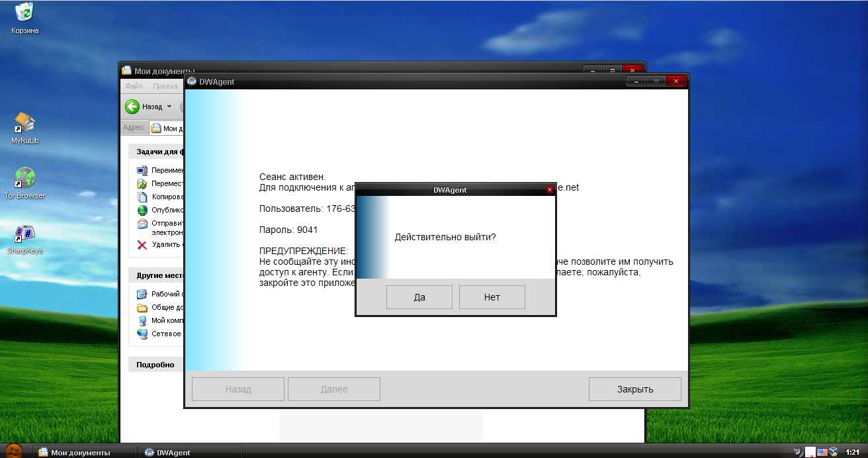
Task: Click the copy file task icon
Action: tap(142, 197)
